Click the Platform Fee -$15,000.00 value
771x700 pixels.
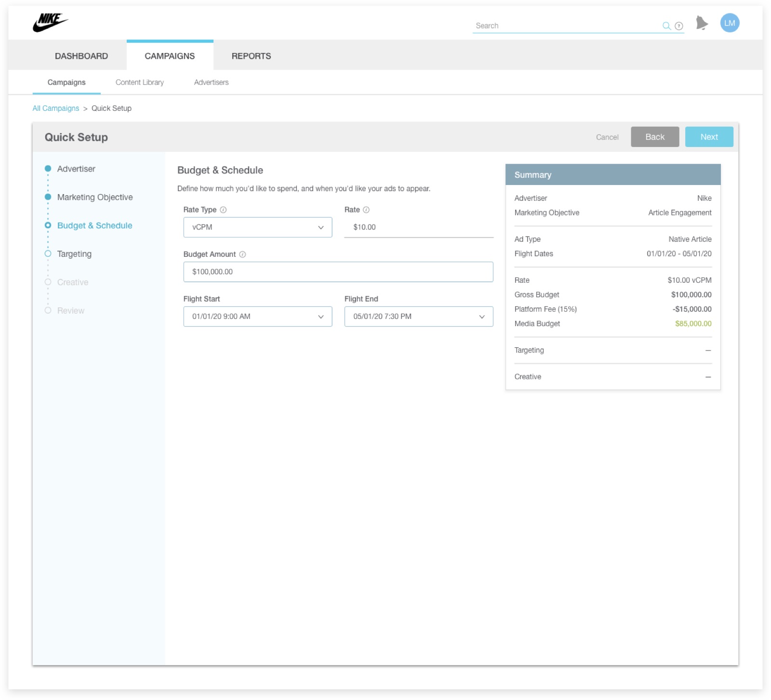coord(692,309)
